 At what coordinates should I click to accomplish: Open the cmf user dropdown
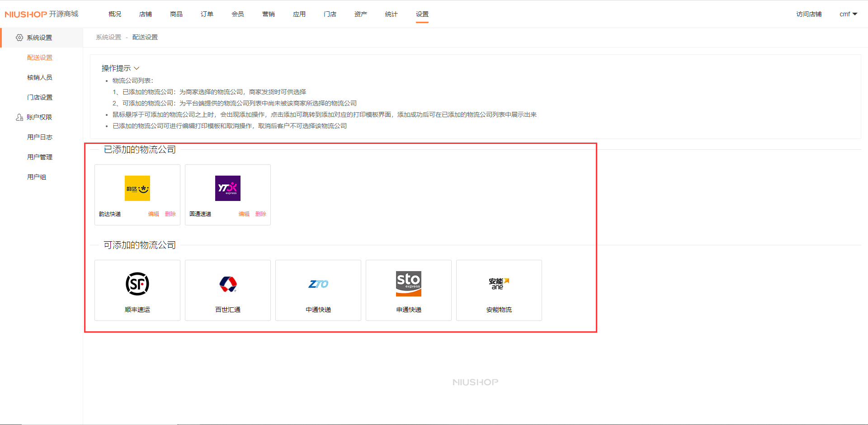[849, 14]
